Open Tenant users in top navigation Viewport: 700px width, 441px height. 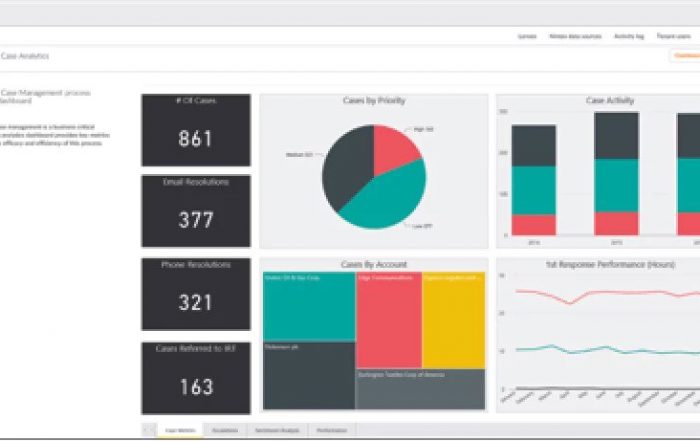(674, 35)
